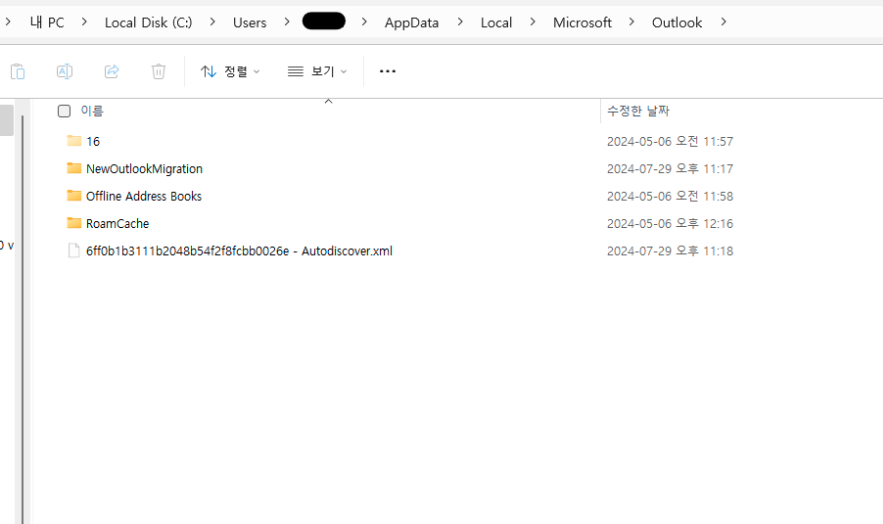The height and width of the screenshot is (524, 883).
Task: Open the three-dot more options menu
Action: pos(387,71)
